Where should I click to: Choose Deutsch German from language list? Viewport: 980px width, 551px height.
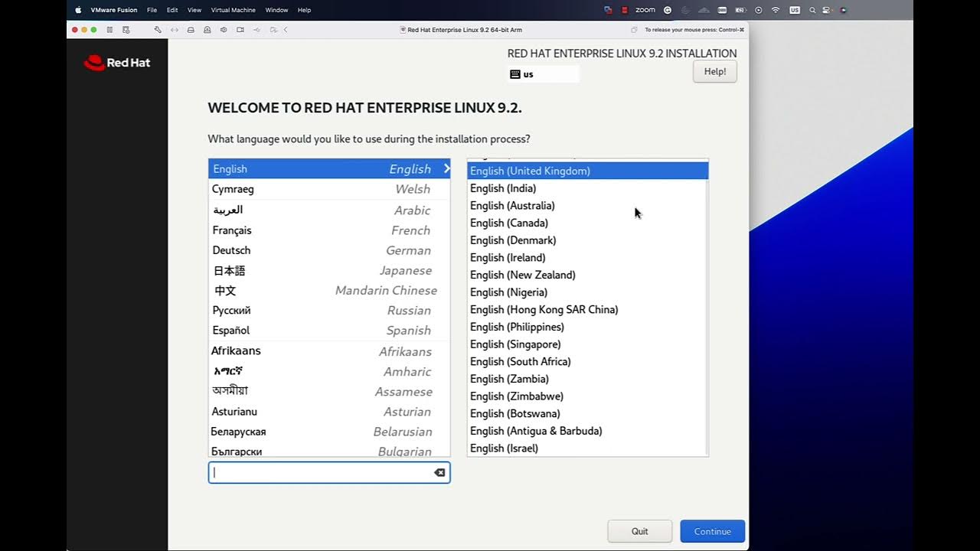(x=328, y=250)
